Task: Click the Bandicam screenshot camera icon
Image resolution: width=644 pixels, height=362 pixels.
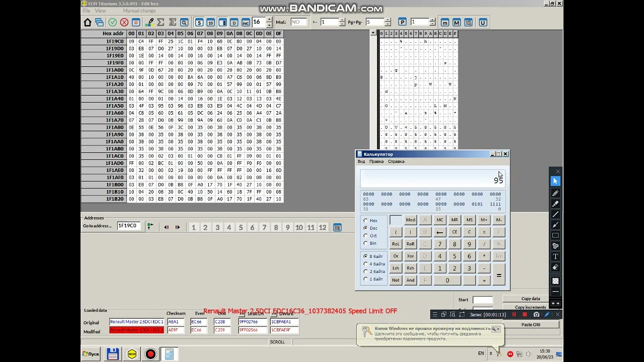Action: [x=536, y=315]
